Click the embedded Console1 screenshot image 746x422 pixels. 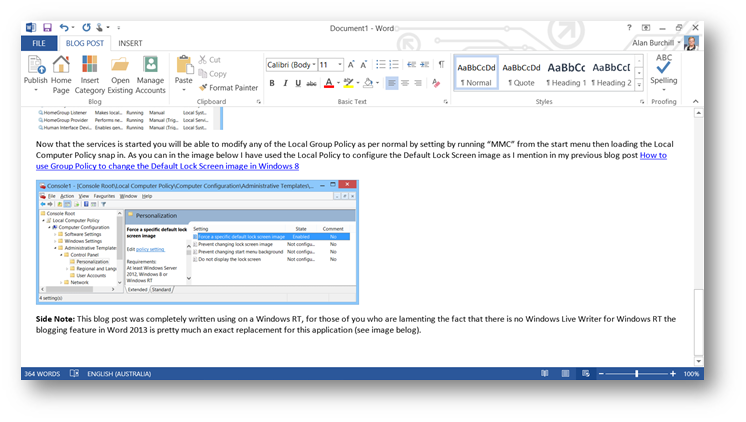tap(197, 241)
